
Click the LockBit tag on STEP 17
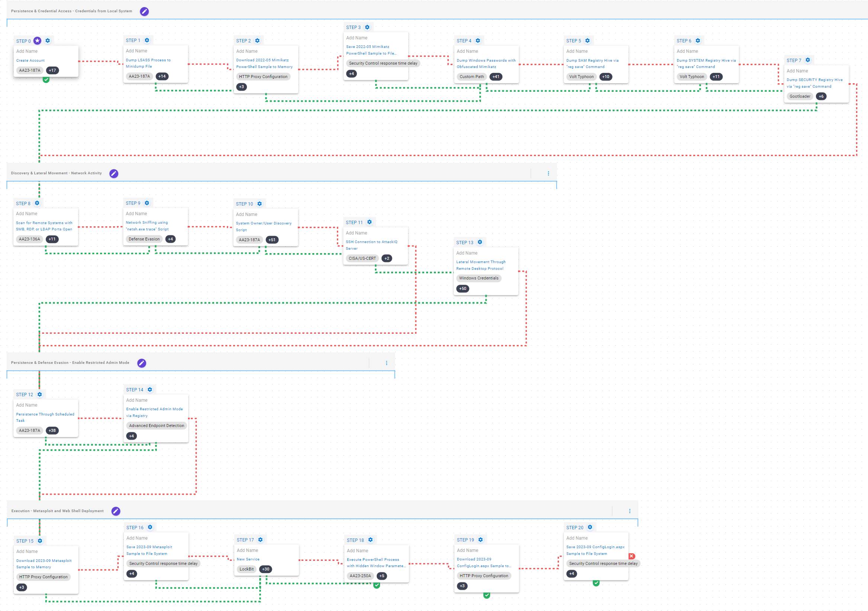tap(247, 569)
